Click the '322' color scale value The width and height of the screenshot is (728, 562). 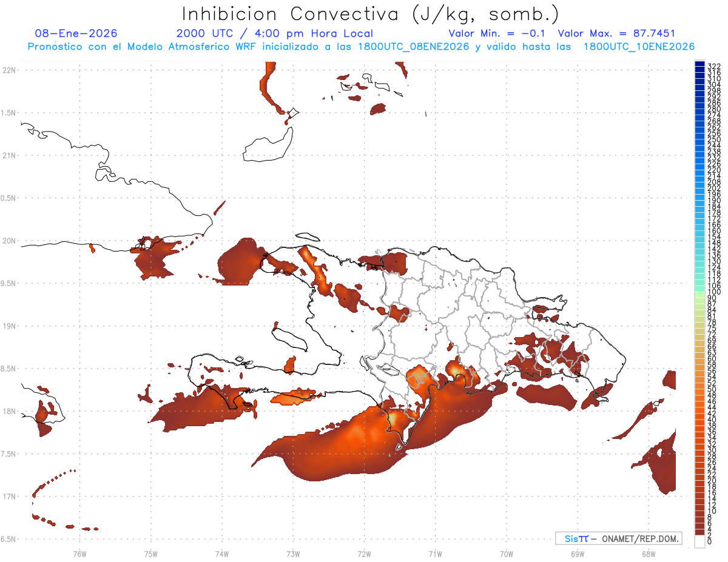[x=714, y=65]
